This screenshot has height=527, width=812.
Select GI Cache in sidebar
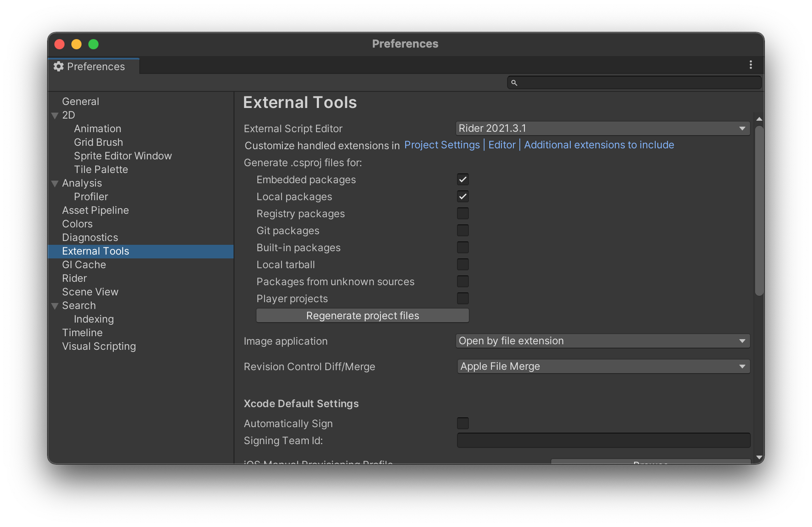(84, 265)
